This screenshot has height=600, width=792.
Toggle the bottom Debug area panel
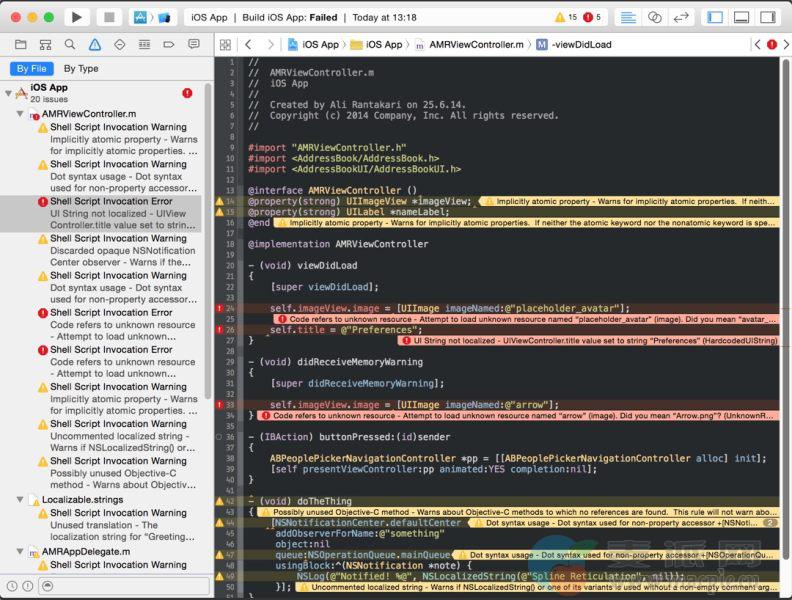coord(741,17)
